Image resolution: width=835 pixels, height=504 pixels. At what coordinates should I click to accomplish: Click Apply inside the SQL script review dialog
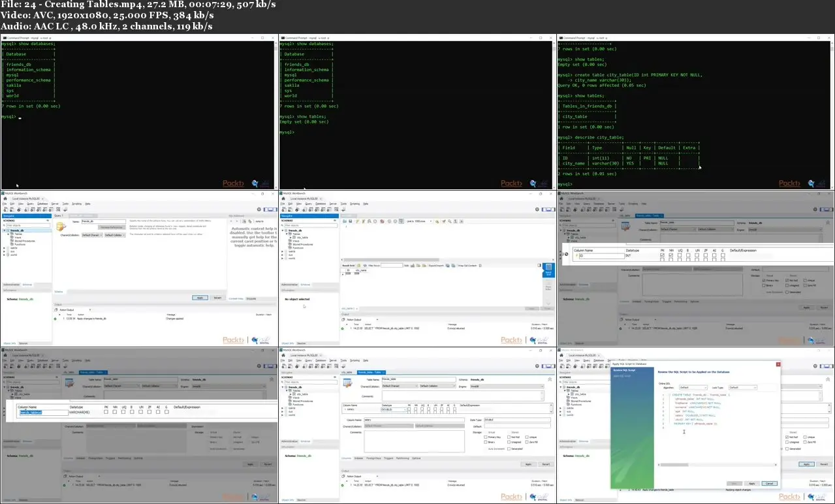click(752, 483)
